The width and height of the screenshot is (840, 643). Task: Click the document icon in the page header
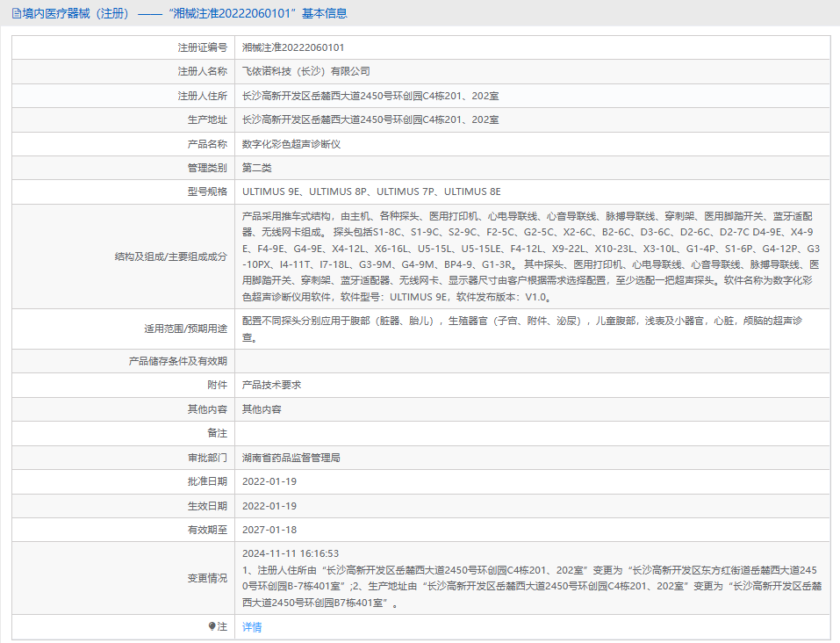tap(17, 13)
